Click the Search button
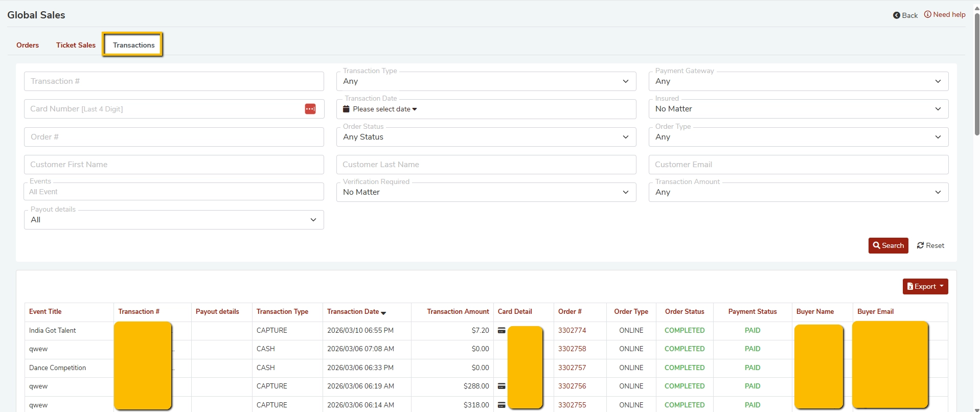Viewport: 980px width, 412px height. point(888,245)
